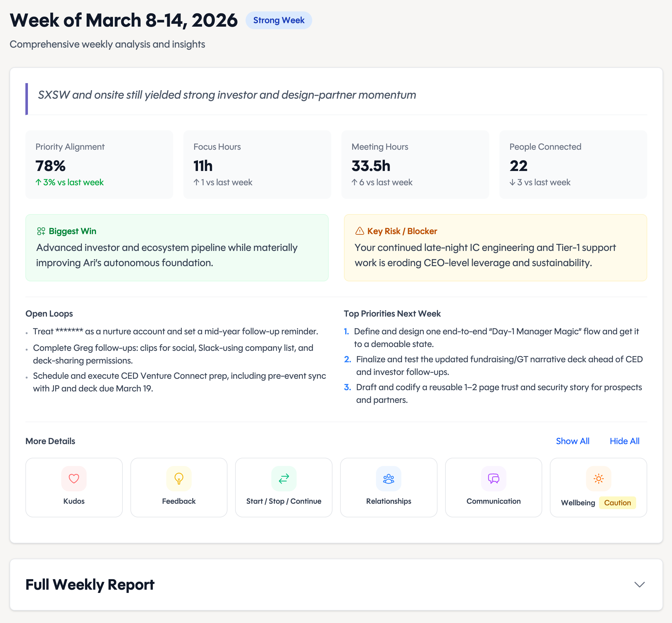Viewport: 672px width, 623px height.
Task: Click the Caution tag on Wellbeing
Action: 617,503
